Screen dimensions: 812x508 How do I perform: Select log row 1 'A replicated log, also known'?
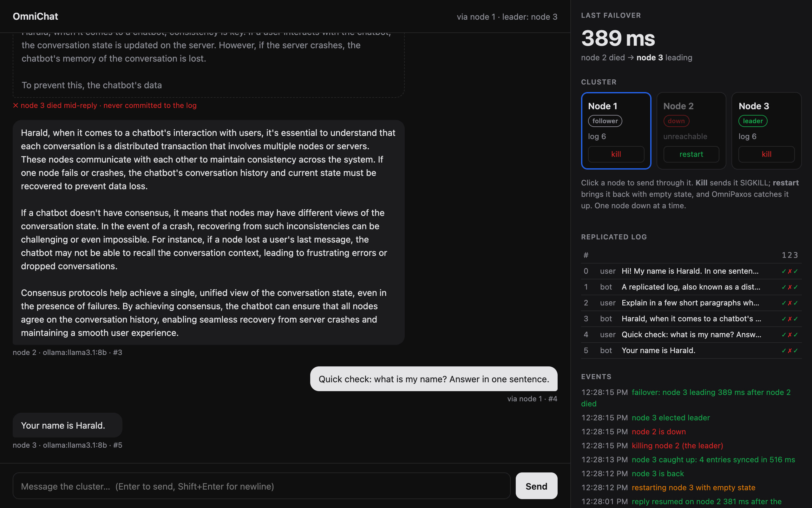coord(691,287)
